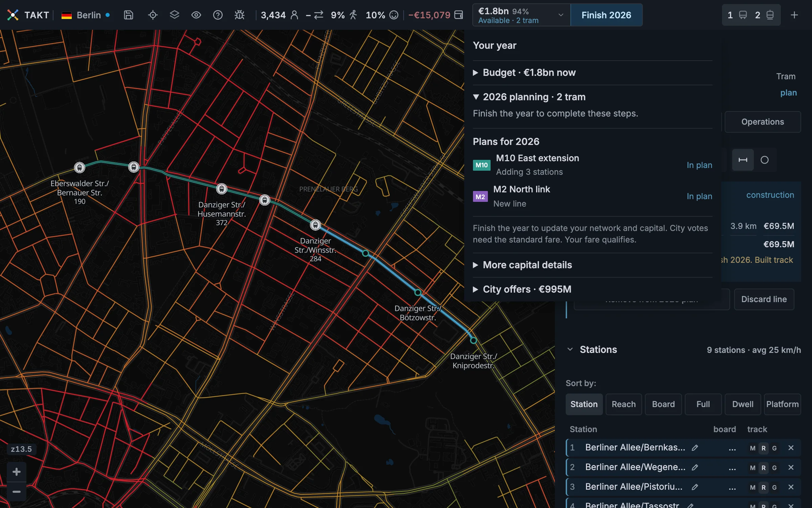The image size is (812, 508).
Task: Set track R for Berliner Allee/Wegene...
Action: pyautogui.click(x=764, y=468)
